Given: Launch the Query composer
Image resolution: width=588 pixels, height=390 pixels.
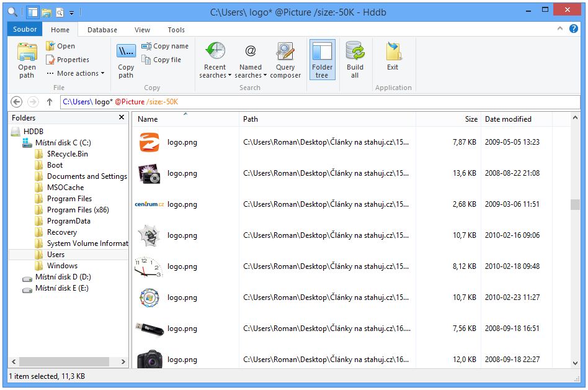Looking at the screenshot, I should (285, 60).
